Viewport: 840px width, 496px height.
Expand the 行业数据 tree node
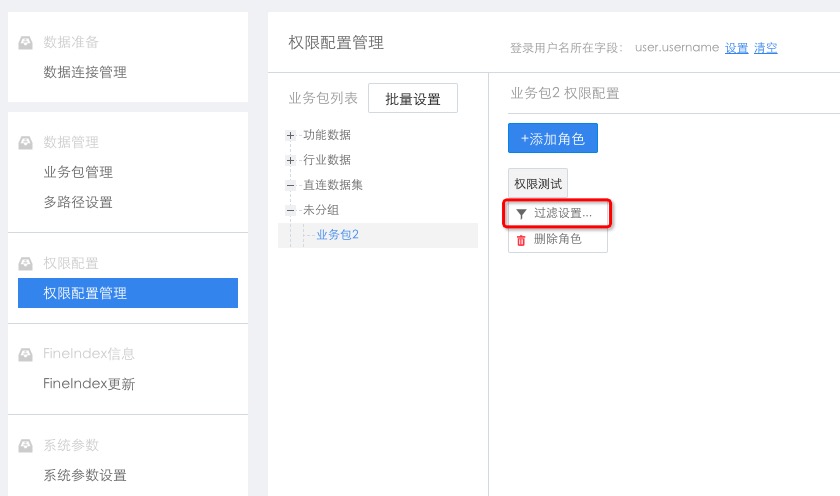tap(291, 160)
